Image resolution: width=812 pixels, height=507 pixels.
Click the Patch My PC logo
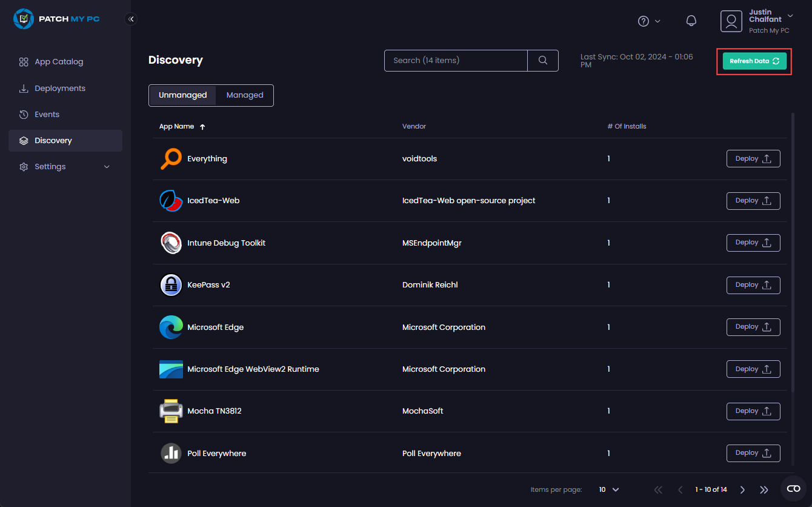click(56, 19)
